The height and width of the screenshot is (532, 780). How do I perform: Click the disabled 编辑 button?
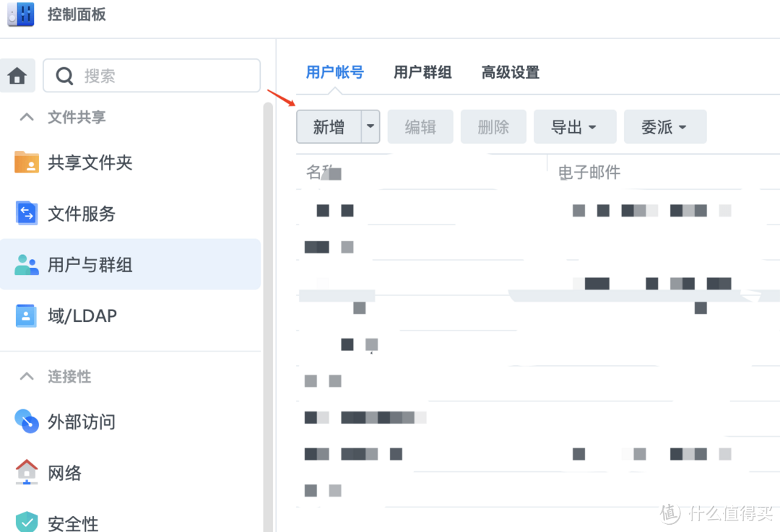pyautogui.click(x=420, y=126)
